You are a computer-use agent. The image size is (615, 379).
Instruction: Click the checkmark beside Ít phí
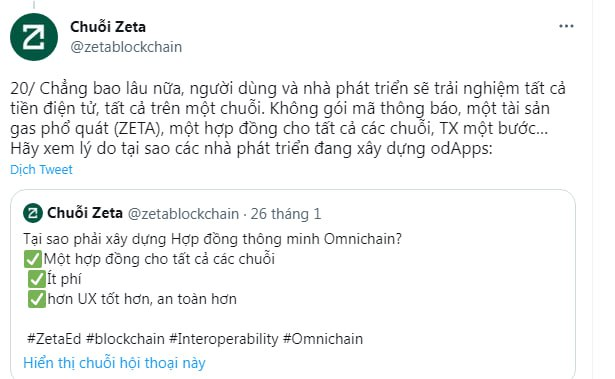click(x=37, y=279)
